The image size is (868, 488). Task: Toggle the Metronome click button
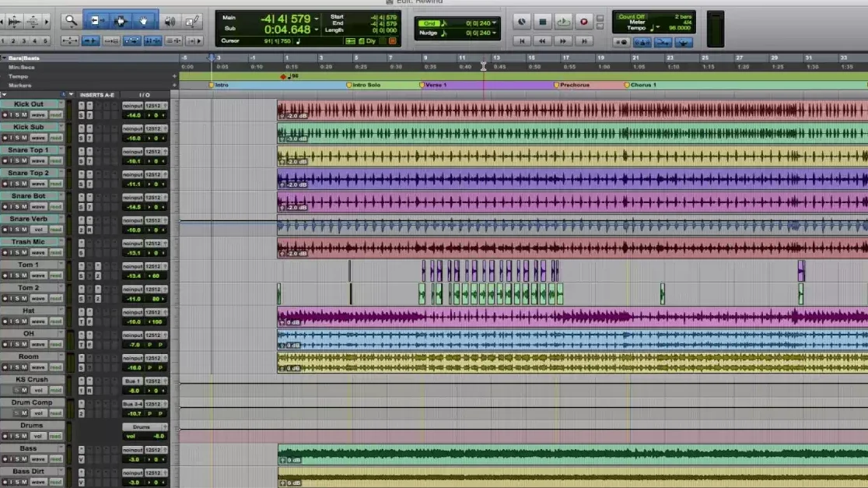pos(642,42)
